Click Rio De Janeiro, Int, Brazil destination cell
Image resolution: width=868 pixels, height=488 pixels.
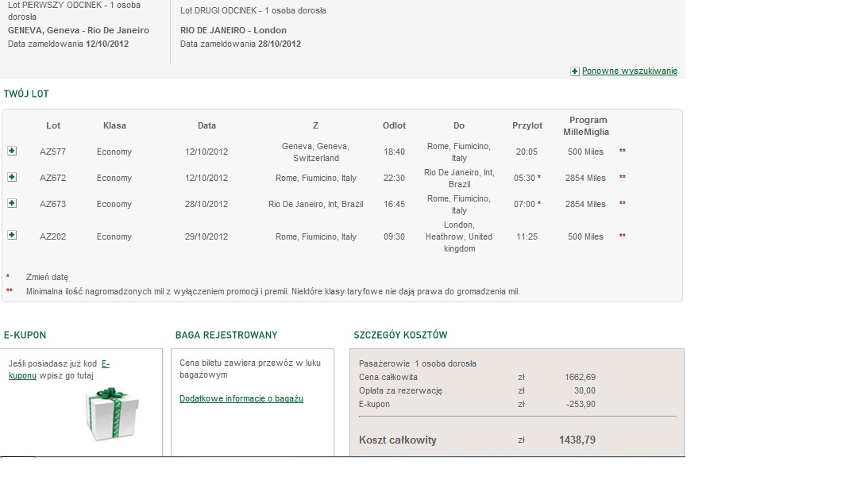459,179
